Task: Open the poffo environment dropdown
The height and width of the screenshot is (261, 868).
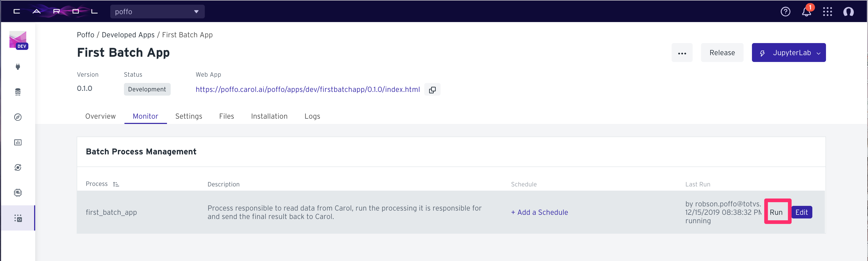Action: pos(157,12)
